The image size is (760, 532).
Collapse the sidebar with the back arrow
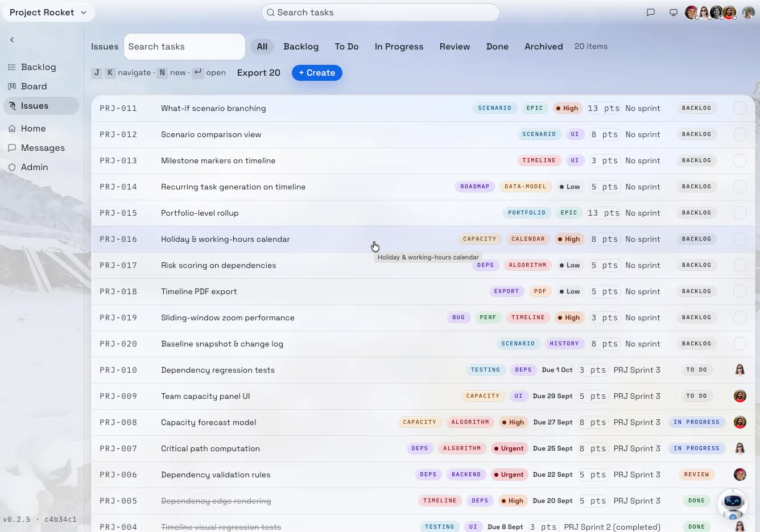[x=12, y=40]
